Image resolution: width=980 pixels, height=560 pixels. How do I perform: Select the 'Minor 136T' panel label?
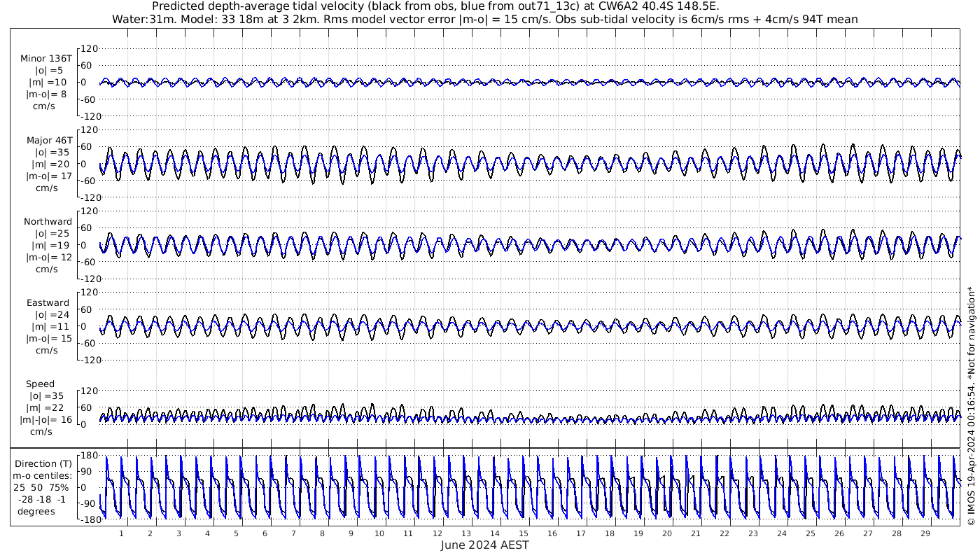(45, 59)
